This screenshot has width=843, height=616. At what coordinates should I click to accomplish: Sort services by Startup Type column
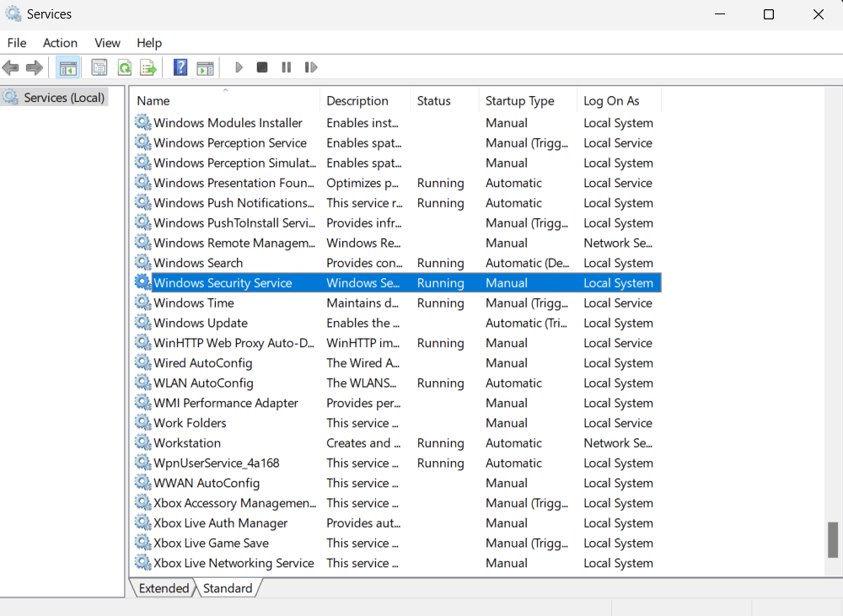tap(519, 100)
